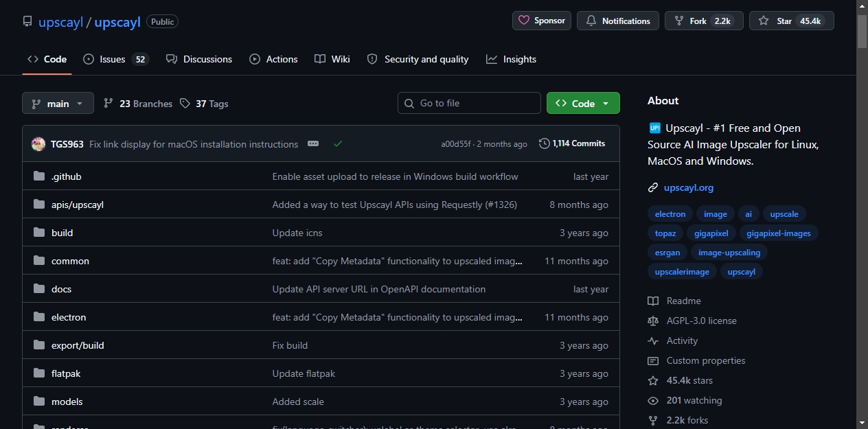Click the tag icon beside 37 Tags
The height and width of the screenshot is (429, 868).
[185, 103]
